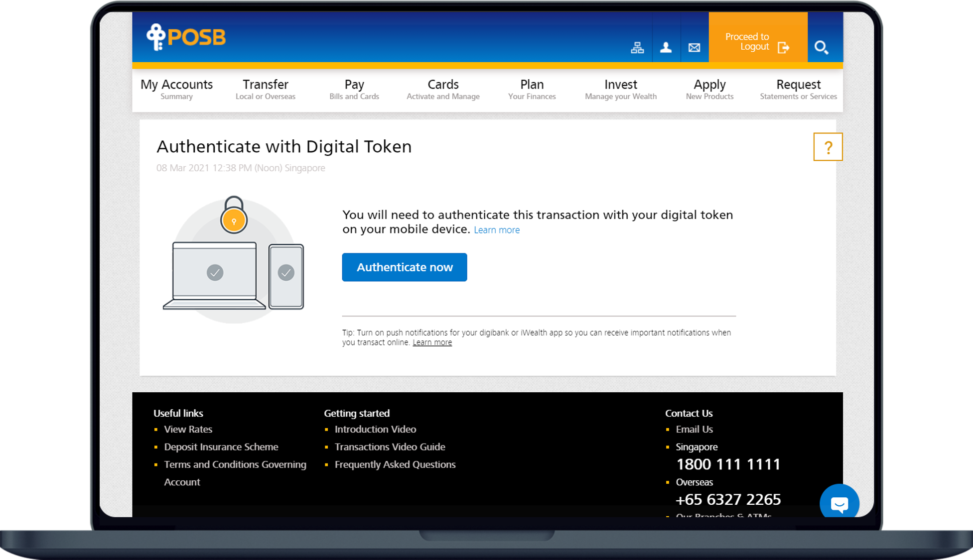
Task: Click Proceed to Logout button
Action: 758,37
